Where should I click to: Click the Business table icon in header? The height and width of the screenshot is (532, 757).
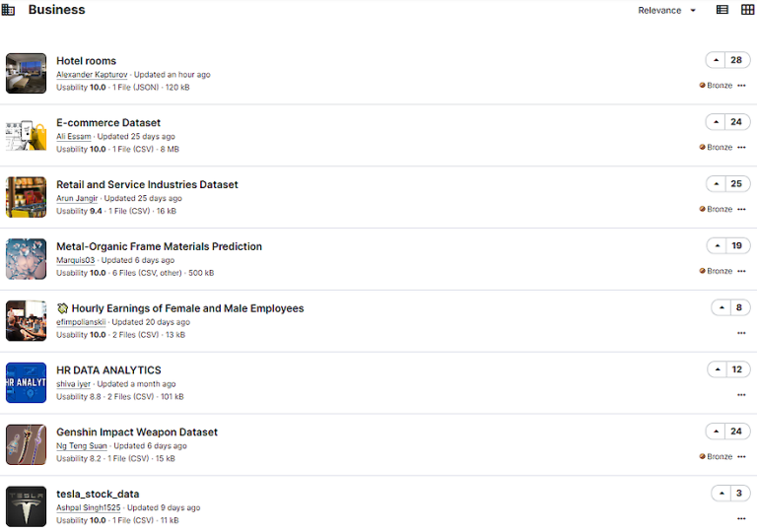(x=9, y=10)
